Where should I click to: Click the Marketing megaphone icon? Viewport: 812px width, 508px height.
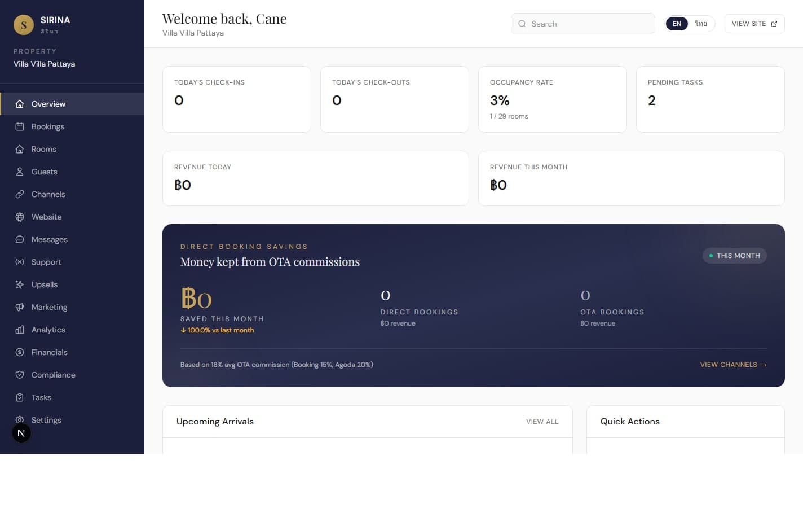(20, 307)
